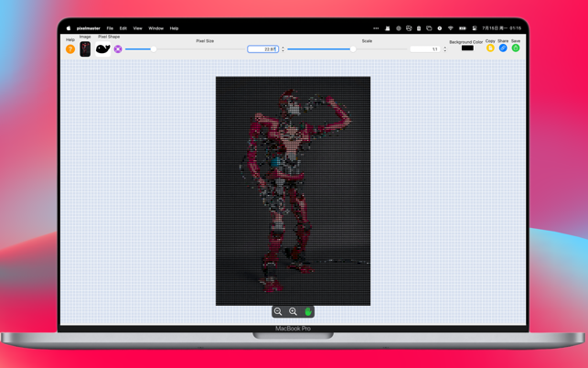Open the View menu
This screenshot has width=588, height=368.
[137, 28]
